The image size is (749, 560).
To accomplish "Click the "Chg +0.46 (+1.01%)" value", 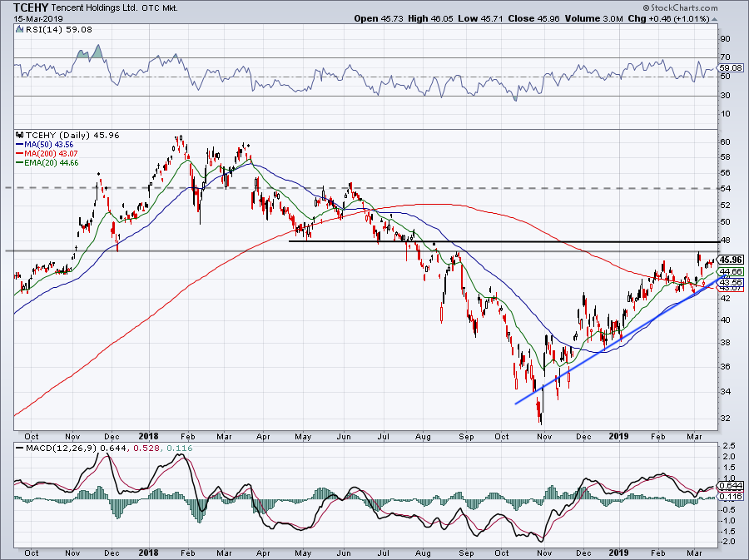I will [x=669, y=18].
